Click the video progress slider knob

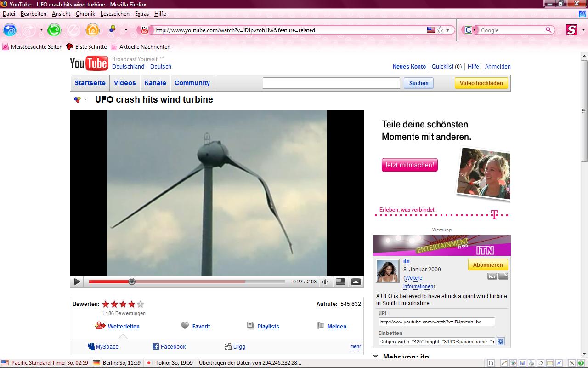click(x=132, y=282)
